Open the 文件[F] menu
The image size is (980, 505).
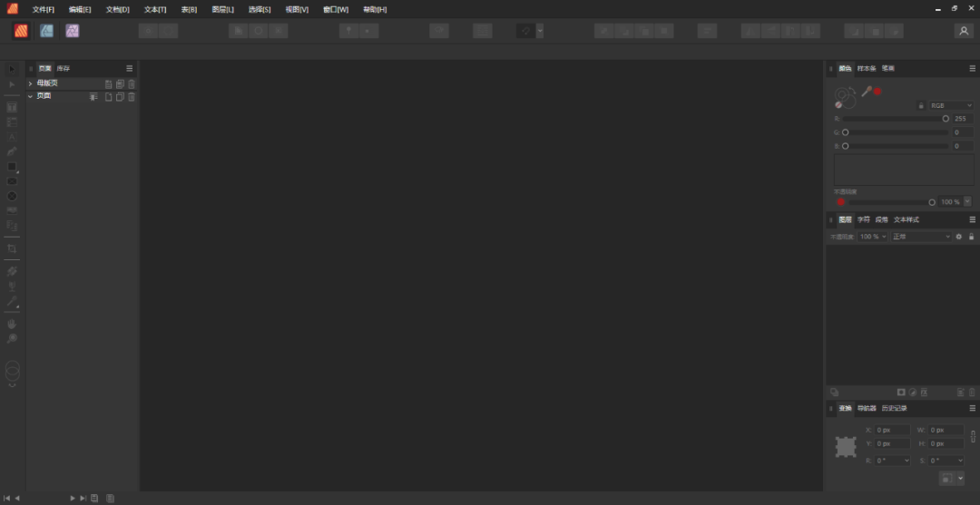click(x=44, y=9)
